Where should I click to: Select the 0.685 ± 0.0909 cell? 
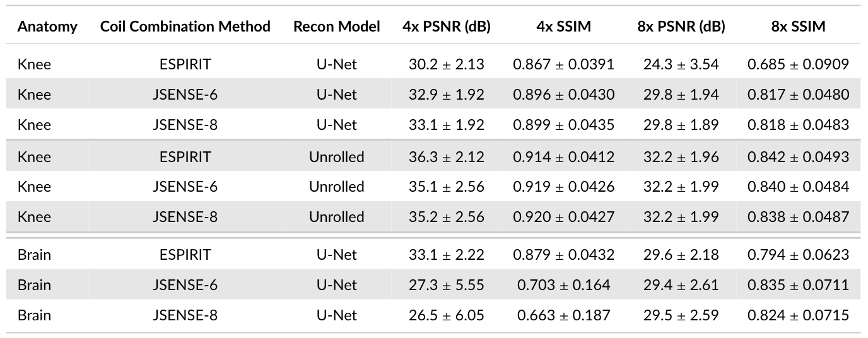click(798, 64)
